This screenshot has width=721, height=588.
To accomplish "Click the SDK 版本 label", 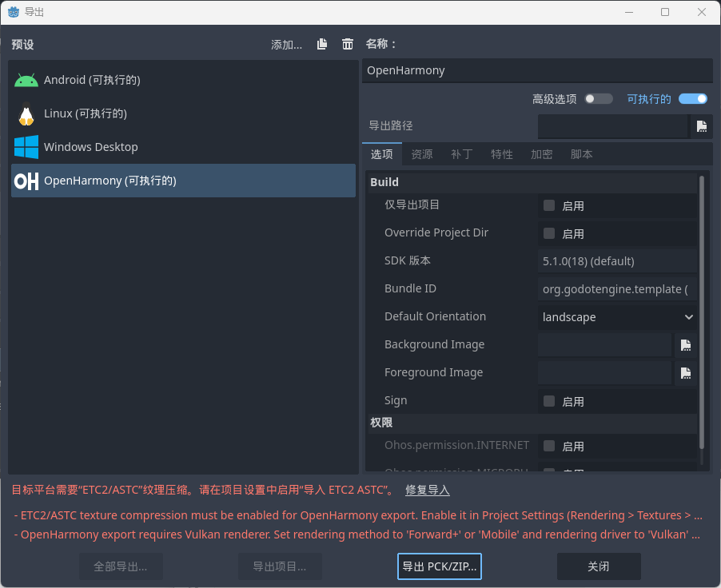I will 408,260.
